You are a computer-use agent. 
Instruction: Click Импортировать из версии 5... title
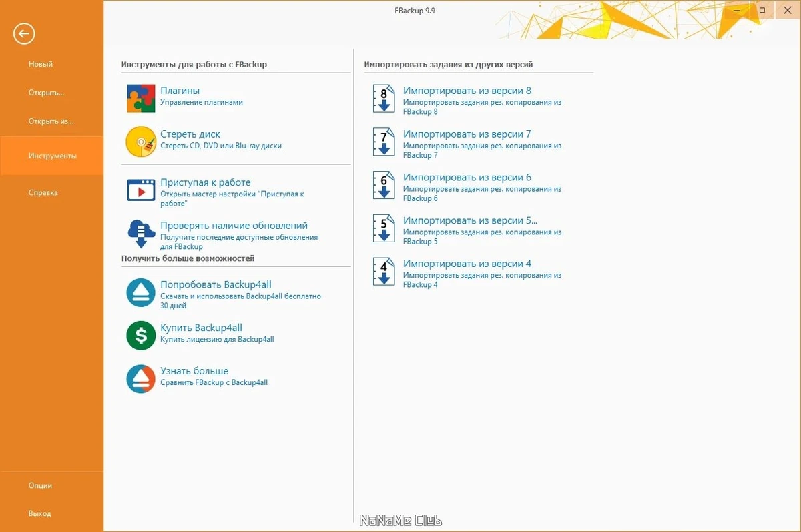[470, 220]
